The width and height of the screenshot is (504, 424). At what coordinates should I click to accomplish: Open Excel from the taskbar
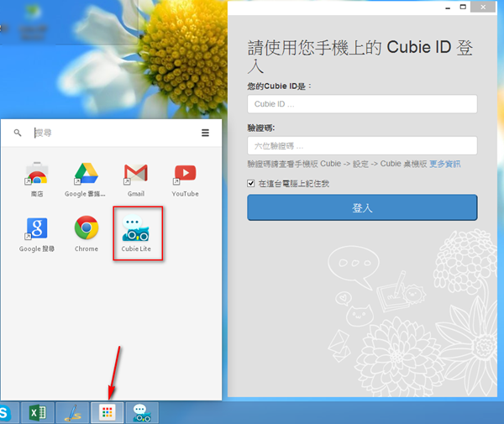coord(38,413)
